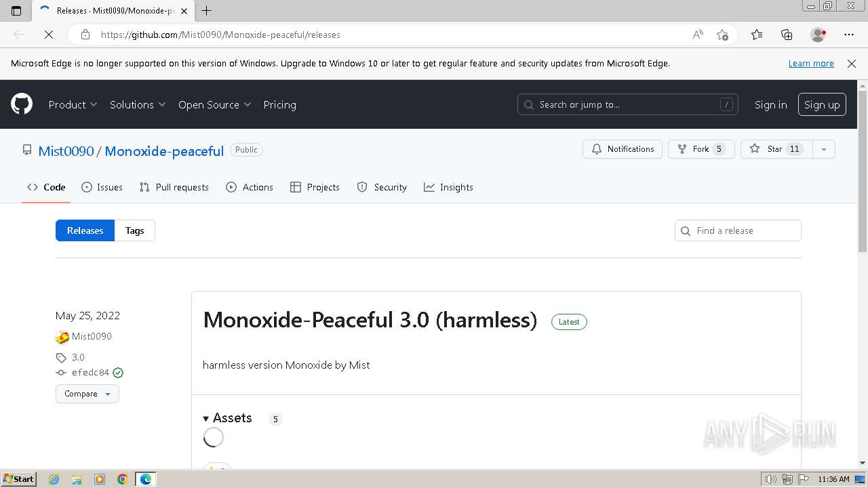Click the verified commit checkmark icon
The height and width of the screenshot is (488, 868).
click(118, 372)
